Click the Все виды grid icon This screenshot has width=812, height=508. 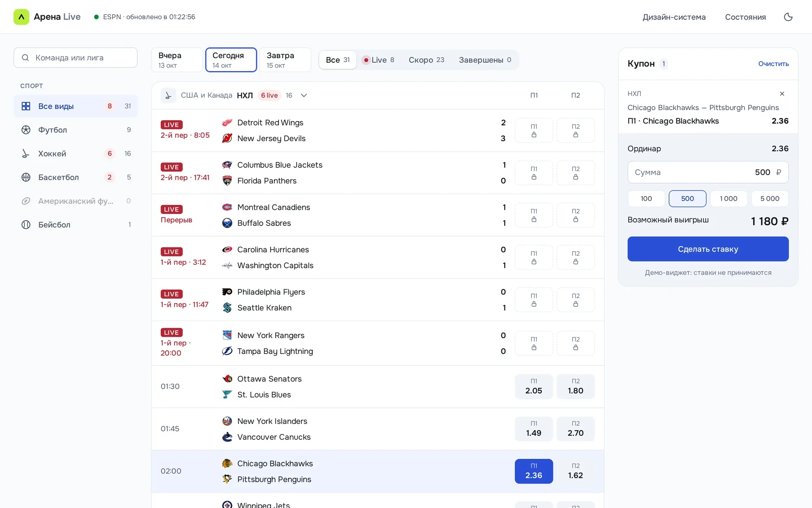point(26,106)
